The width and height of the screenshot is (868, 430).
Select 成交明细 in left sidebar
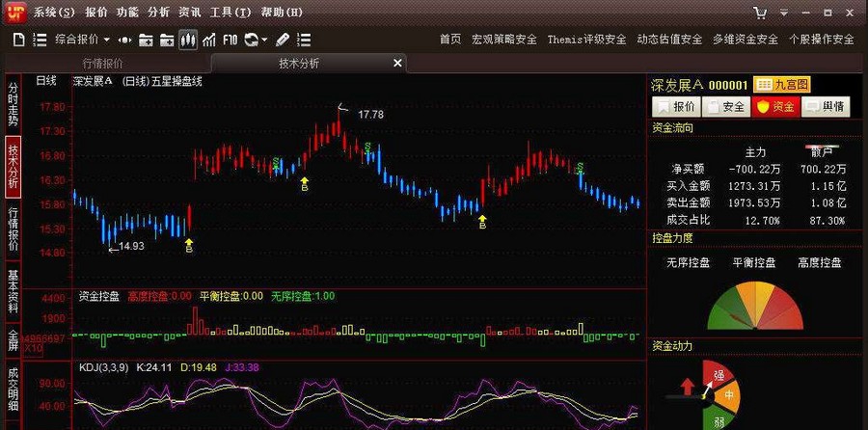tap(14, 390)
